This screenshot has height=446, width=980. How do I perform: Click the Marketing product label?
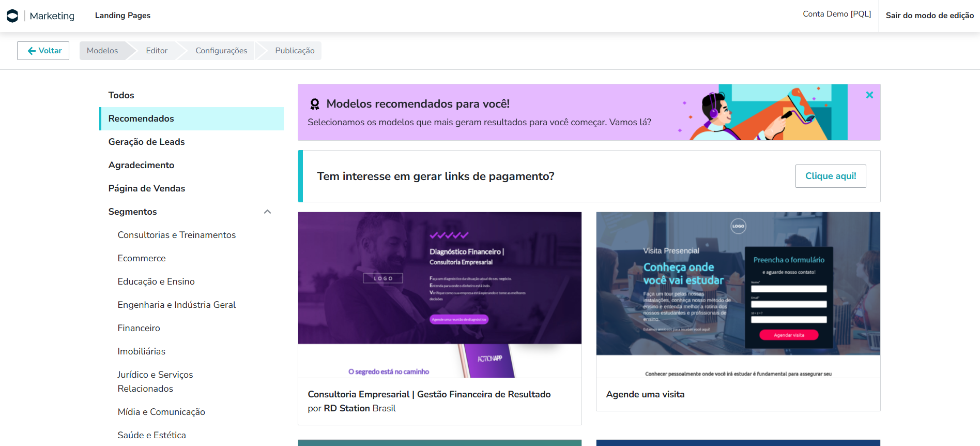[52, 16]
